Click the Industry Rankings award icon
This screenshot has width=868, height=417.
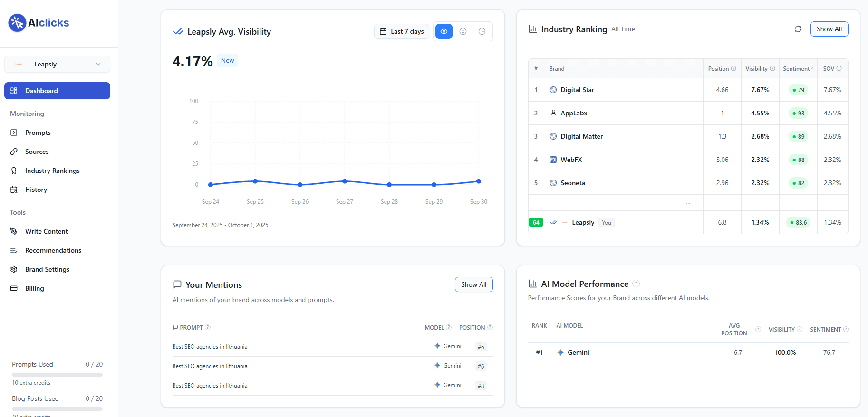click(x=14, y=171)
